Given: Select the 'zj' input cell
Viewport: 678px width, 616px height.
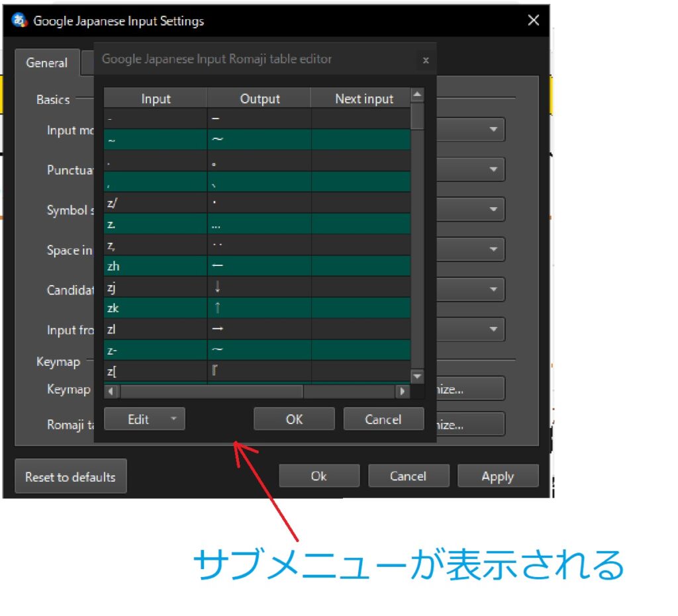Looking at the screenshot, I should click(x=156, y=287).
